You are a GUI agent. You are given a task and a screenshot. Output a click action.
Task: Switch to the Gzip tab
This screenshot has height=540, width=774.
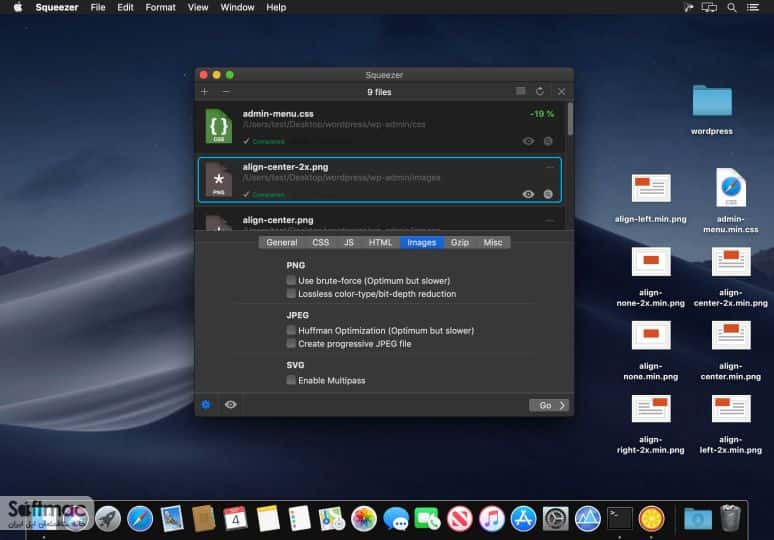(x=460, y=242)
